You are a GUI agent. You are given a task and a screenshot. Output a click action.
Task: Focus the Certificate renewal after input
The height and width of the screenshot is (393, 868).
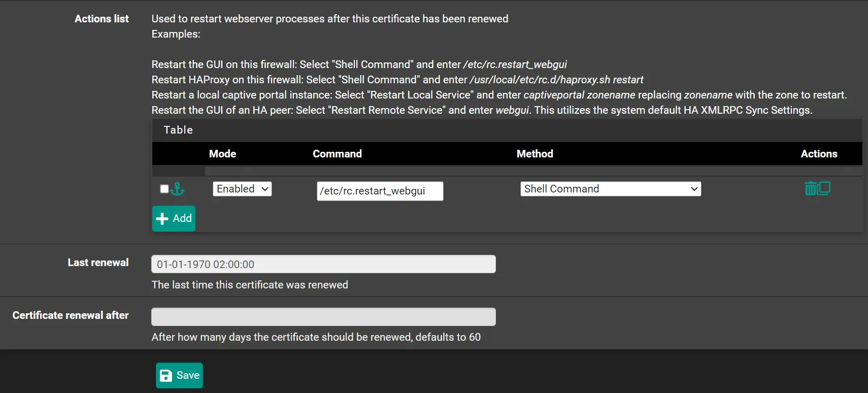(x=323, y=317)
